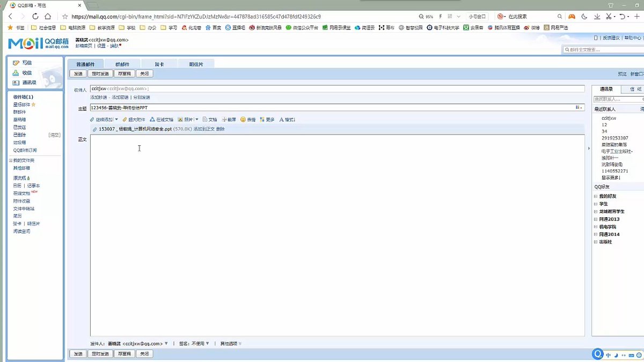The width and height of the screenshot is (644, 362).
Task: Click in the 主题 subject field
Action: [338, 108]
